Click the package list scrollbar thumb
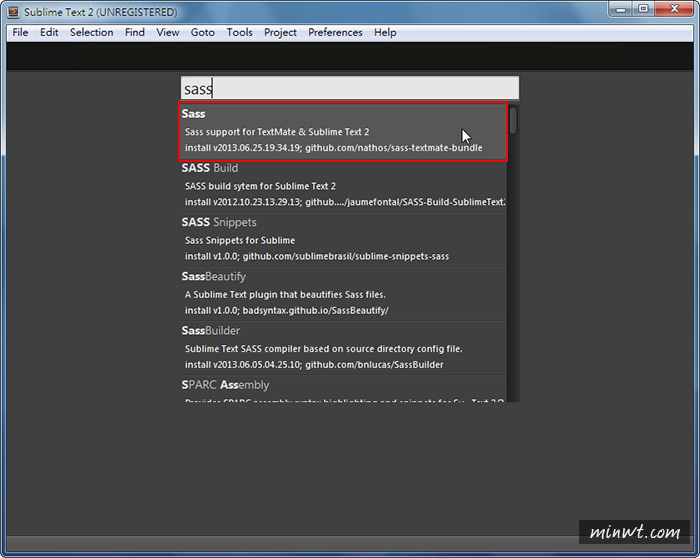 tap(513, 121)
